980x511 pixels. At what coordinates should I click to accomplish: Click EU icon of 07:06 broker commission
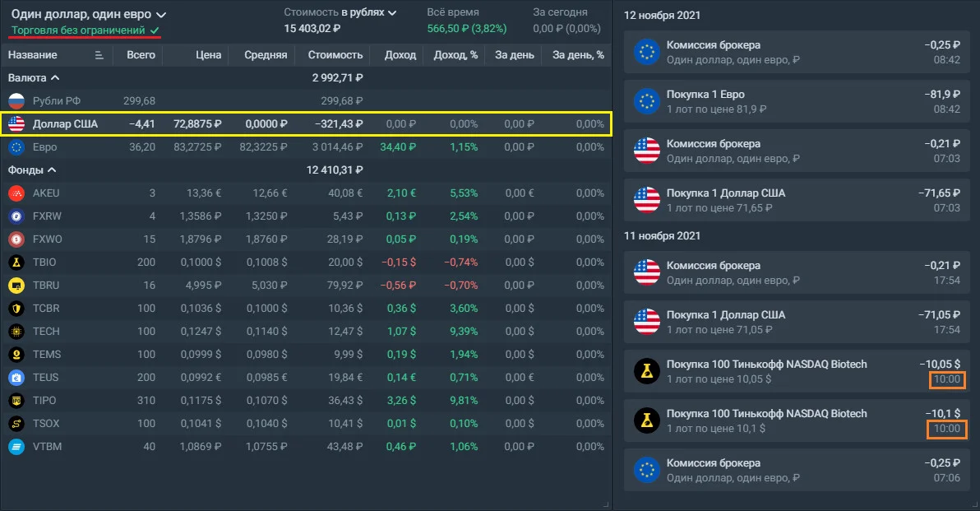click(647, 471)
